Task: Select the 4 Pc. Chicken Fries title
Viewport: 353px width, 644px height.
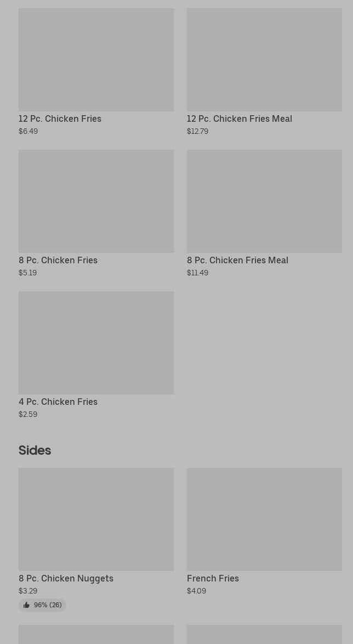Action: tap(58, 402)
